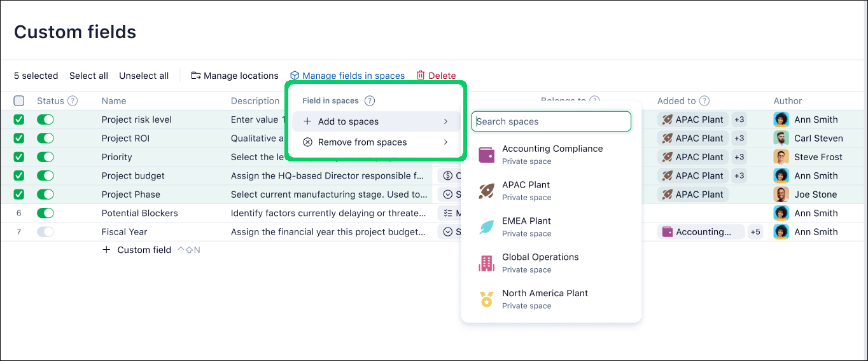The width and height of the screenshot is (868, 361).
Task: Select EMEA Plant private space
Action: click(x=551, y=227)
